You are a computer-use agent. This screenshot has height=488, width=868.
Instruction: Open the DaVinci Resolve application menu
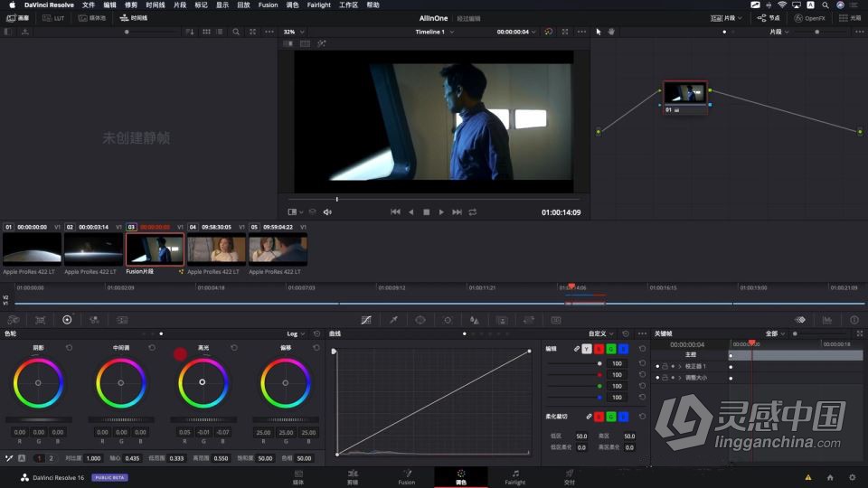[x=49, y=5]
